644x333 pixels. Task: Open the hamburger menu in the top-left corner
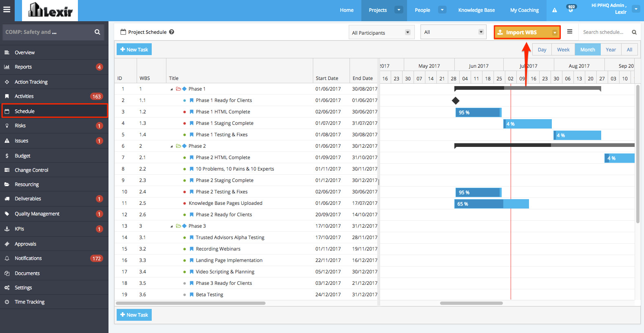[7, 9]
